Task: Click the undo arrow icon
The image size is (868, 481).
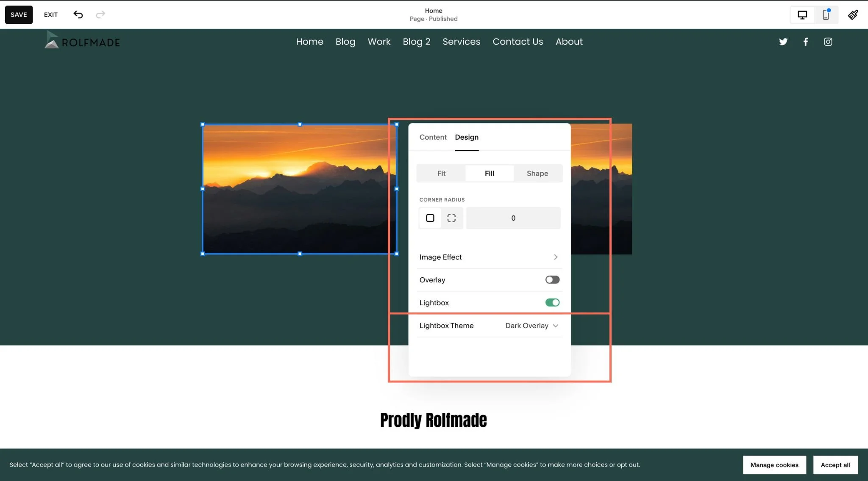Action: pyautogui.click(x=78, y=14)
